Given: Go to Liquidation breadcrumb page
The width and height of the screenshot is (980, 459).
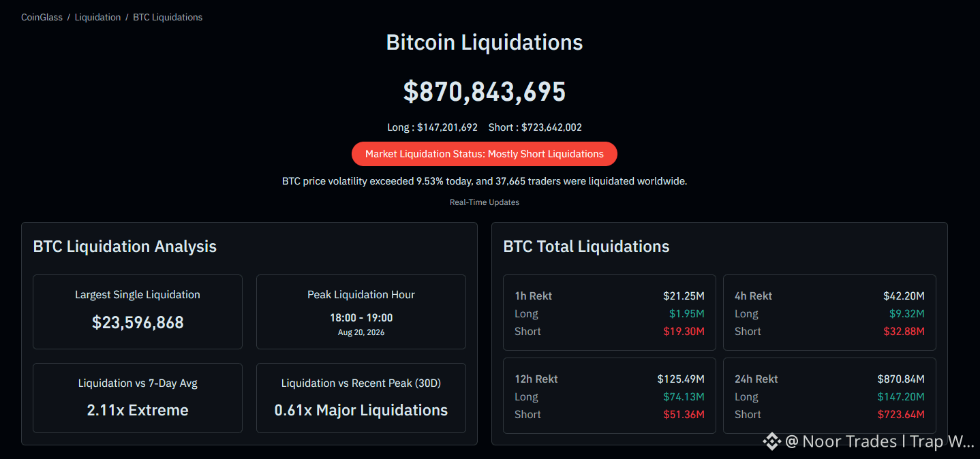Looking at the screenshot, I should [x=97, y=17].
